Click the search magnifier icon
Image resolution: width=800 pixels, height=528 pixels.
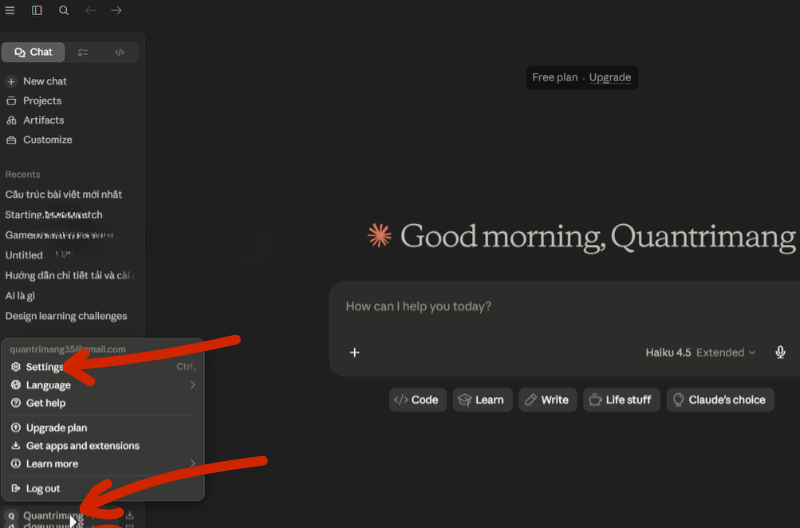pyautogui.click(x=64, y=10)
